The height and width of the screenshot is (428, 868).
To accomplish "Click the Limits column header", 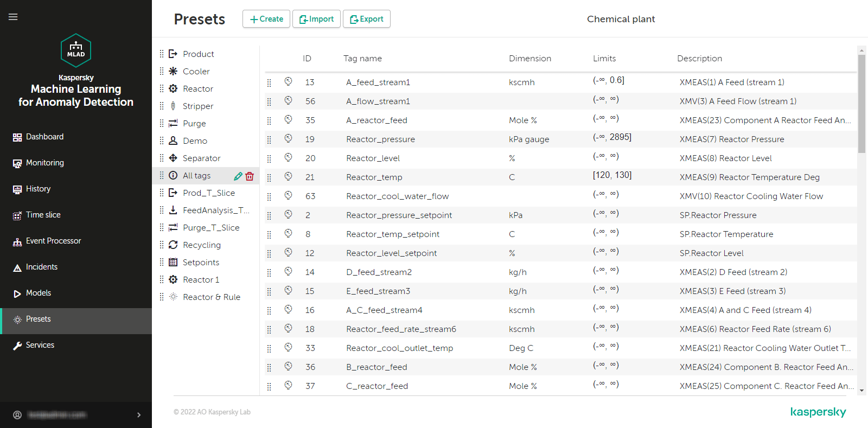I will [x=604, y=59].
